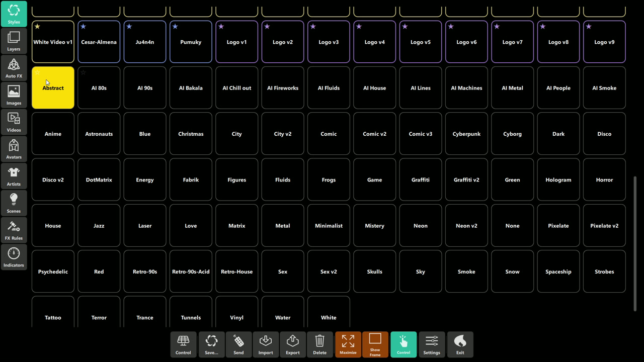Open the Settings button
The width and height of the screenshot is (644, 362).
tap(432, 344)
